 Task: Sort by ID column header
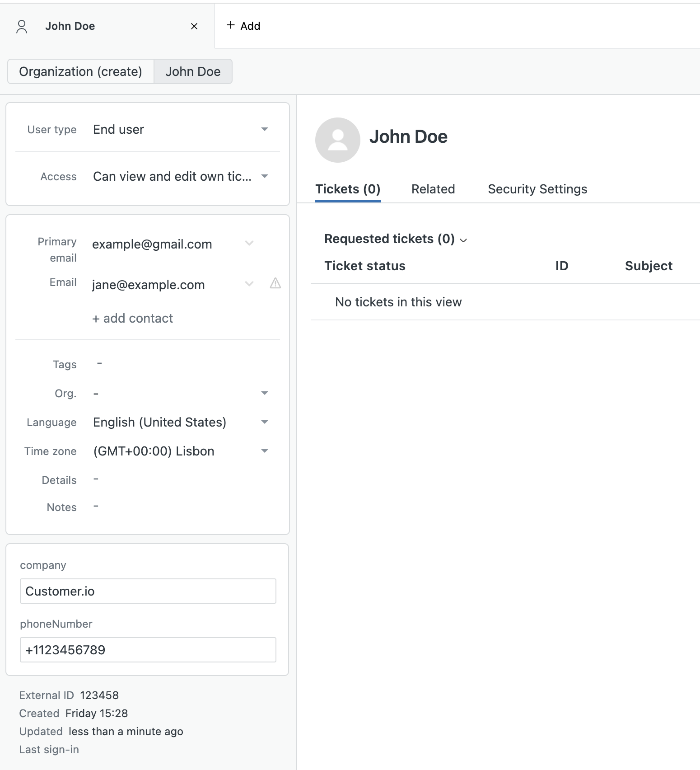pos(562,266)
